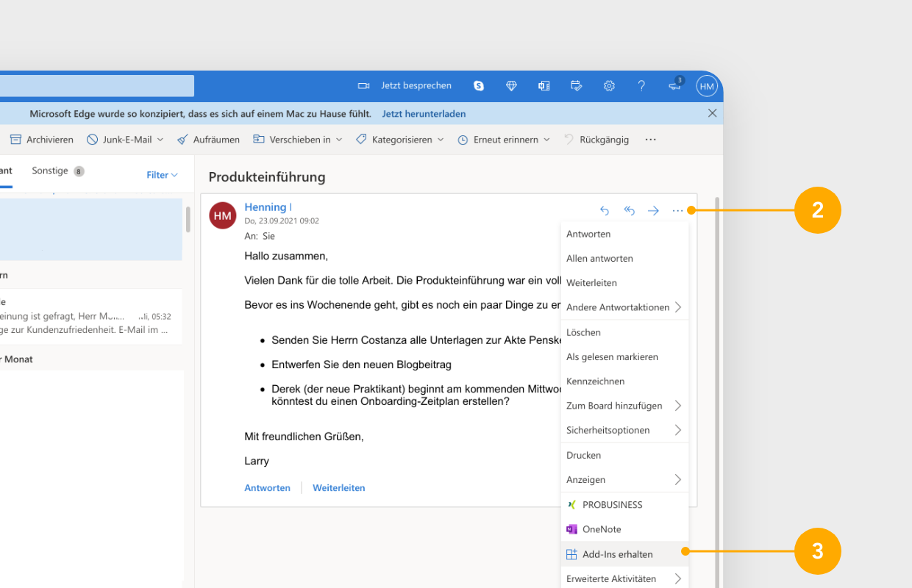Select Weiterleiten in the context menu
Viewport: 912px width, 588px height.
point(624,283)
